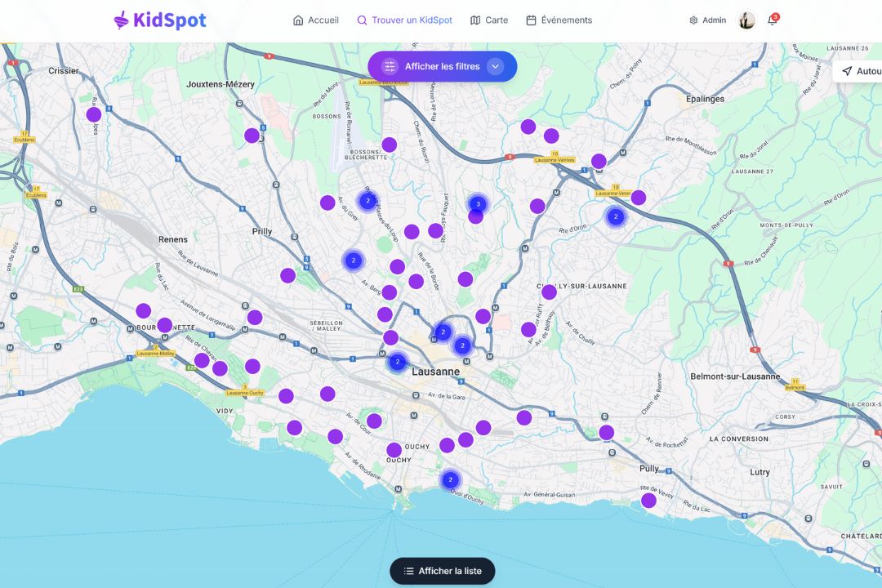The image size is (882, 588).
Task: Go to the Carte menu item
Action: click(488, 20)
